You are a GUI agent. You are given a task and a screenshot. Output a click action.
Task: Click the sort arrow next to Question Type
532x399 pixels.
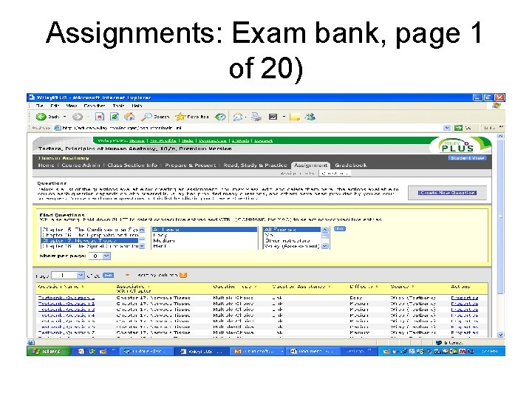pos(255,287)
